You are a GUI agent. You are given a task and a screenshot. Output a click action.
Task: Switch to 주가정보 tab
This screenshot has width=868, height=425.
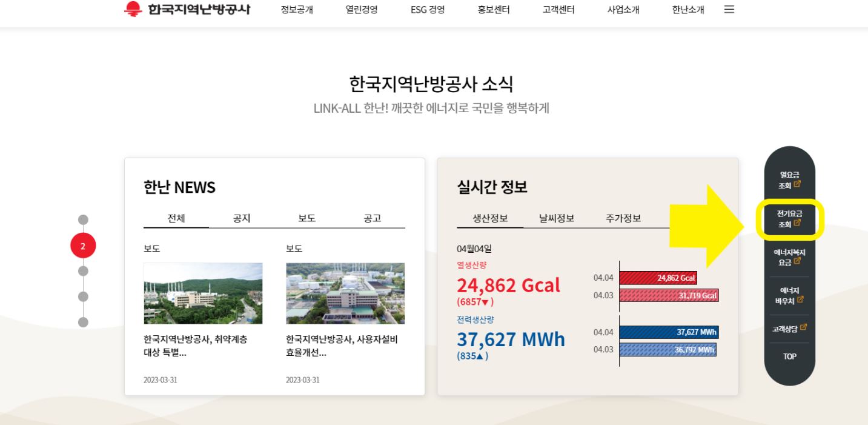point(623,218)
